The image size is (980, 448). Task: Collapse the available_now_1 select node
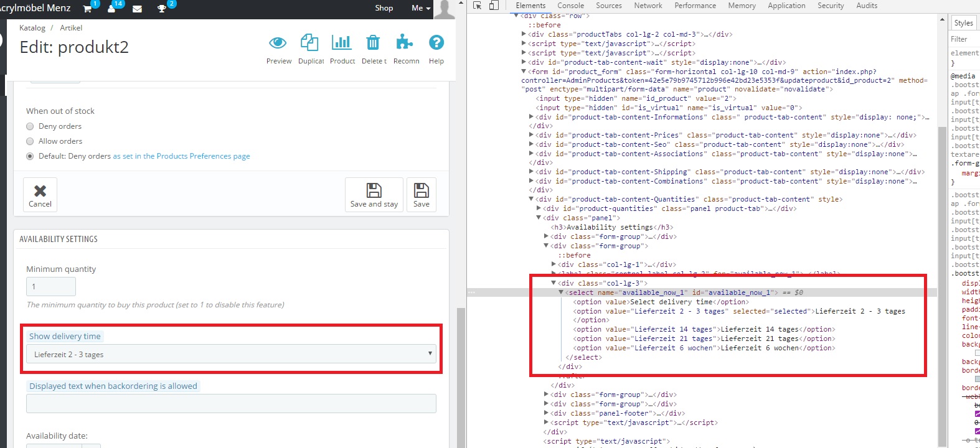coord(561,292)
